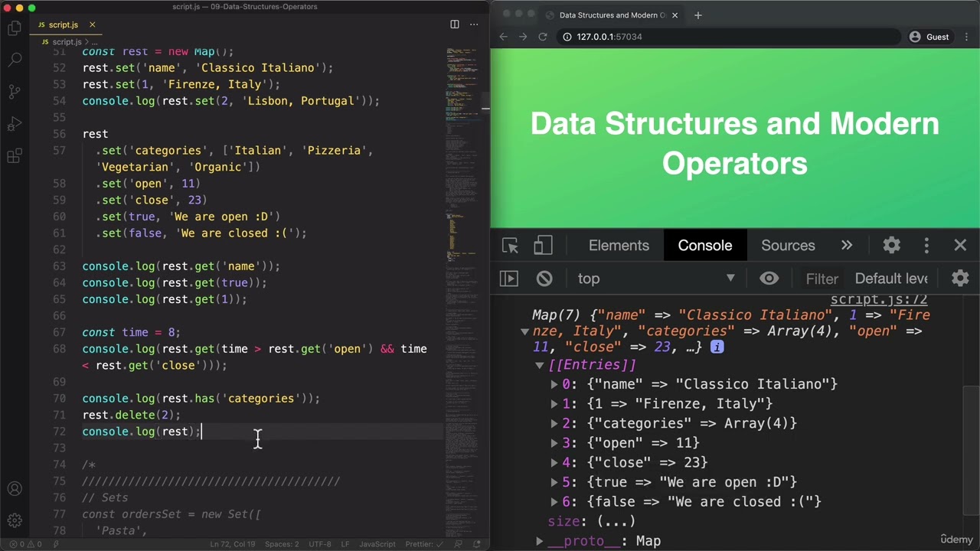Open the script.js:72 source link
The image size is (980, 551).
(879, 300)
